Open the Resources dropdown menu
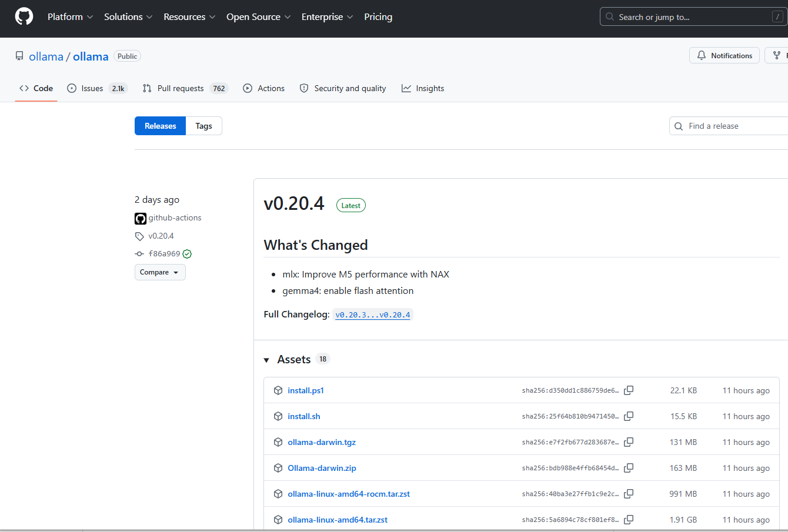Image resolution: width=788 pixels, height=532 pixels. click(x=189, y=17)
